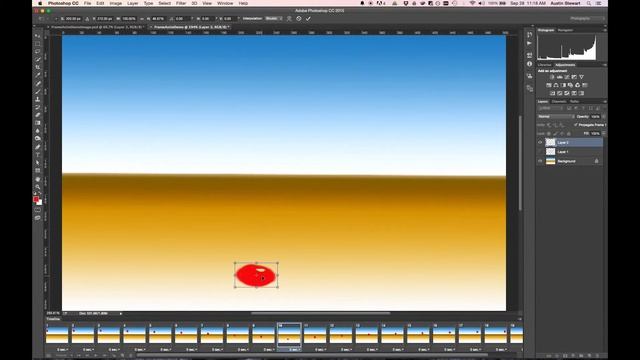Select the Rectangular Marquee tool
Viewport: 640px width, 360px height.
click(x=38, y=44)
